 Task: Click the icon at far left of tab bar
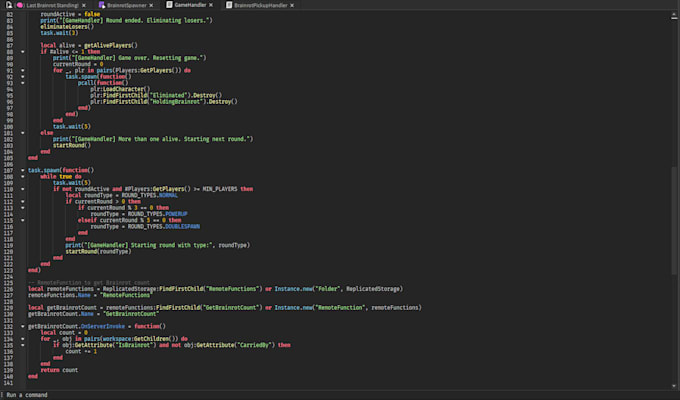tap(9, 5)
